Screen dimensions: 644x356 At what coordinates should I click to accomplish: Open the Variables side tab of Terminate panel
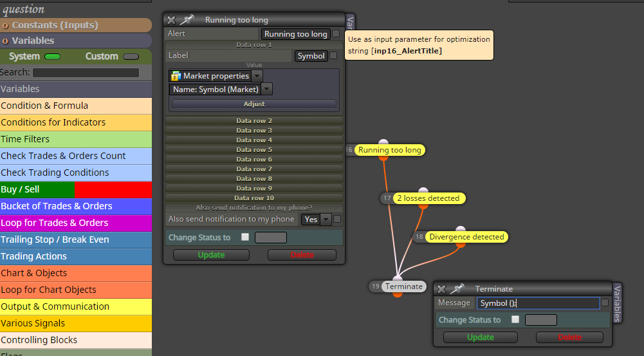click(x=617, y=303)
